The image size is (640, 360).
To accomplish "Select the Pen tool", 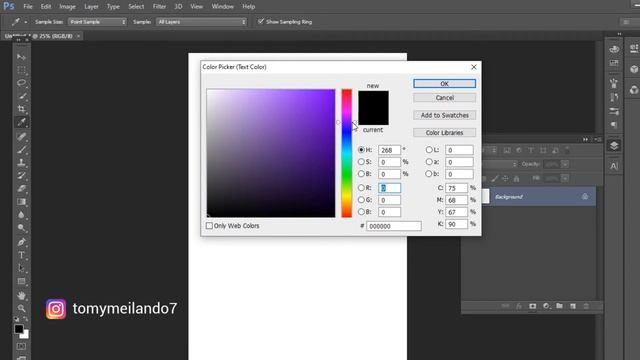I will point(21,242).
